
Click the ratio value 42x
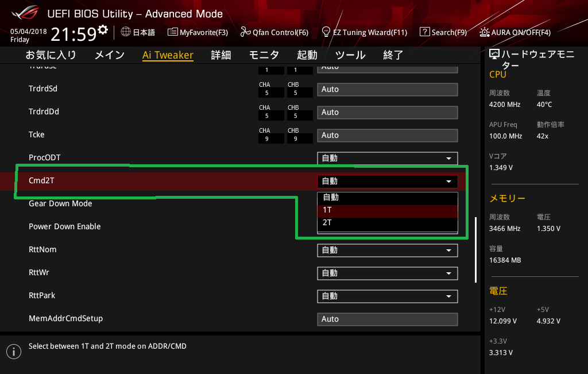[542, 136]
